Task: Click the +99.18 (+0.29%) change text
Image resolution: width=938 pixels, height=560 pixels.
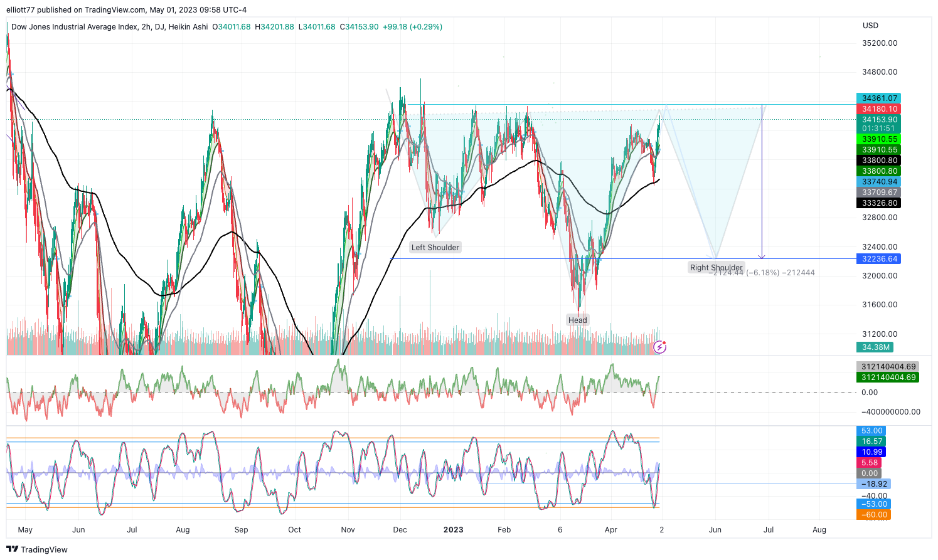Action: (412, 27)
